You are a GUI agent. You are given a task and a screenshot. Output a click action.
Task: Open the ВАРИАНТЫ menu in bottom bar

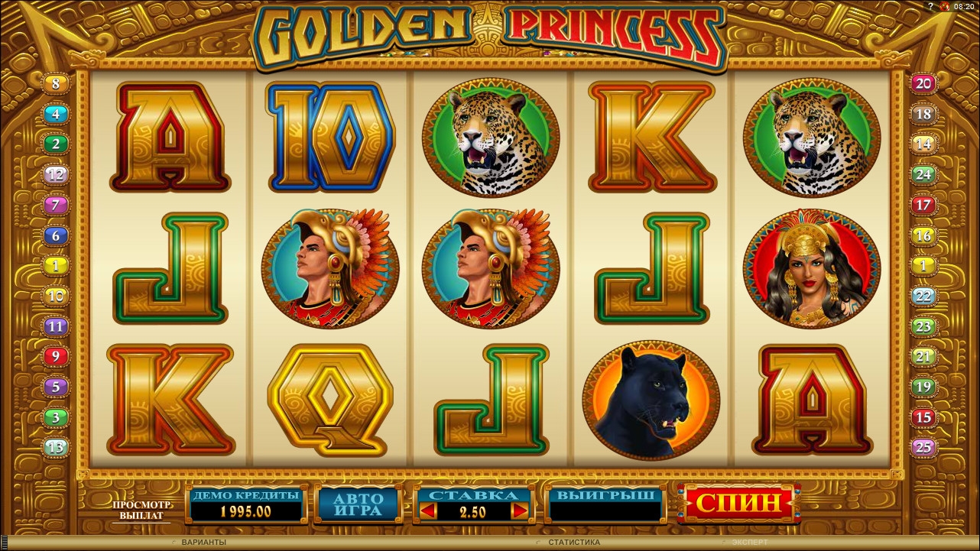pos(203,542)
